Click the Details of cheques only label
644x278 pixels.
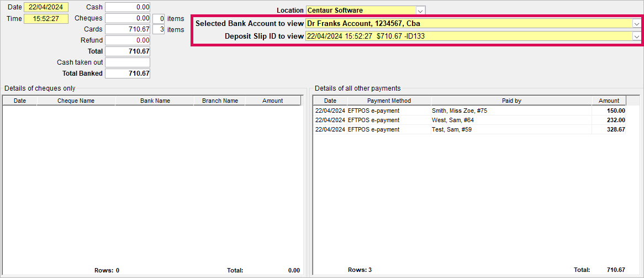(40, 88)
